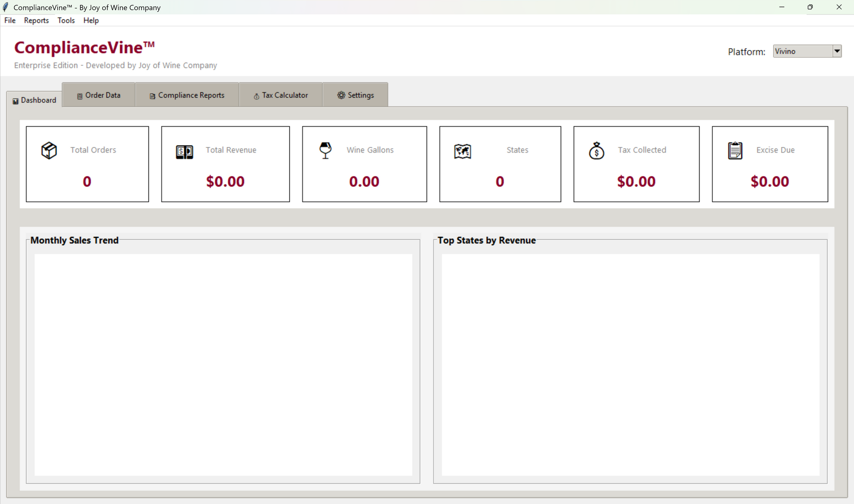Viewport: 854px width, 504px height.
Task: Click the Monthly Sales Trend chart area
Action: [223, 365]
